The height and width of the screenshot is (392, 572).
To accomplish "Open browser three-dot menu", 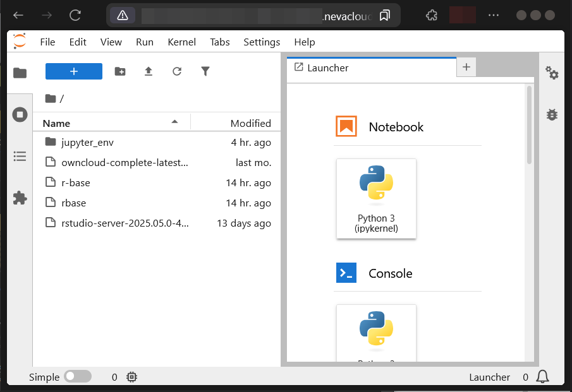I will 494,15.
